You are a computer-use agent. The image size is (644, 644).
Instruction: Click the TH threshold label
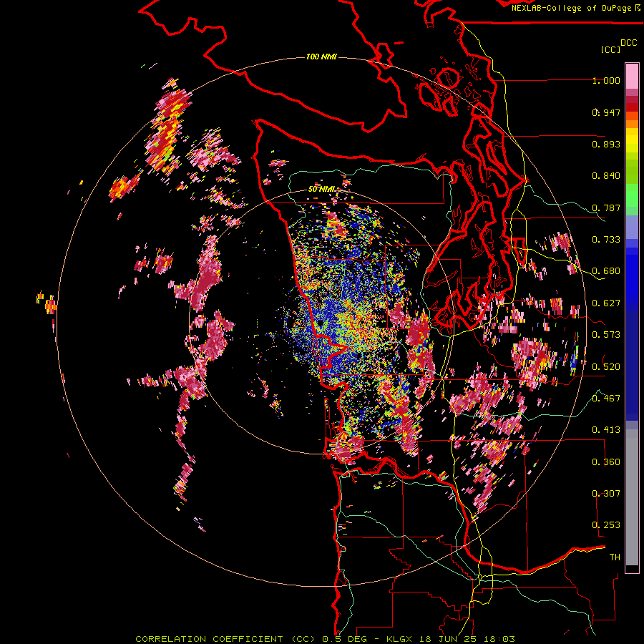(615, 557)
